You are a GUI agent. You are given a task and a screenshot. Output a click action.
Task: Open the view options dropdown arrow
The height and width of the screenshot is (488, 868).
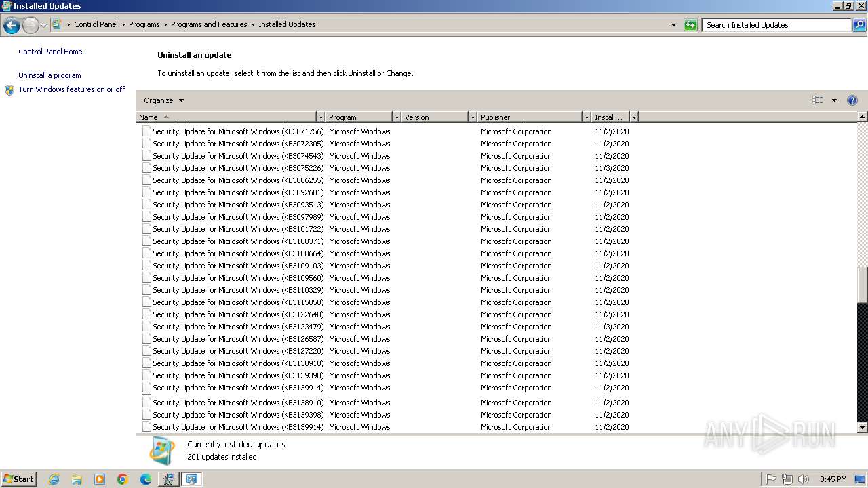(834, 100)
